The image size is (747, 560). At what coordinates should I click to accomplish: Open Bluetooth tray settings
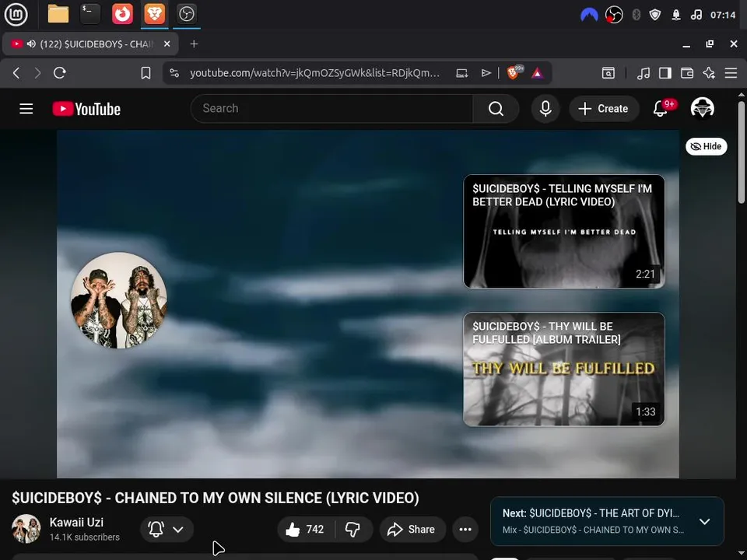(636, 16)
